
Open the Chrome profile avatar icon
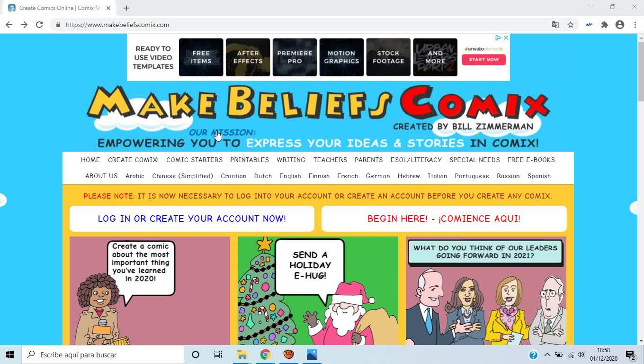620,25
